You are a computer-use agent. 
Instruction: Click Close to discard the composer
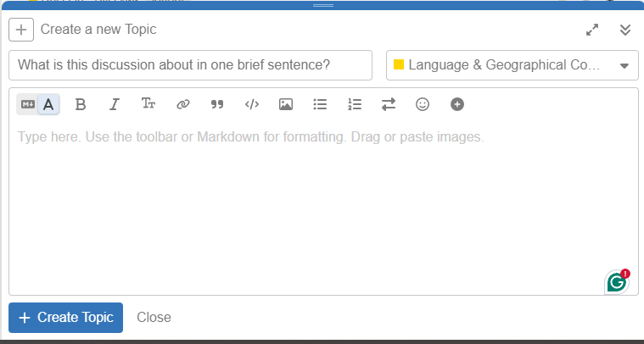(x=154, y=318)
